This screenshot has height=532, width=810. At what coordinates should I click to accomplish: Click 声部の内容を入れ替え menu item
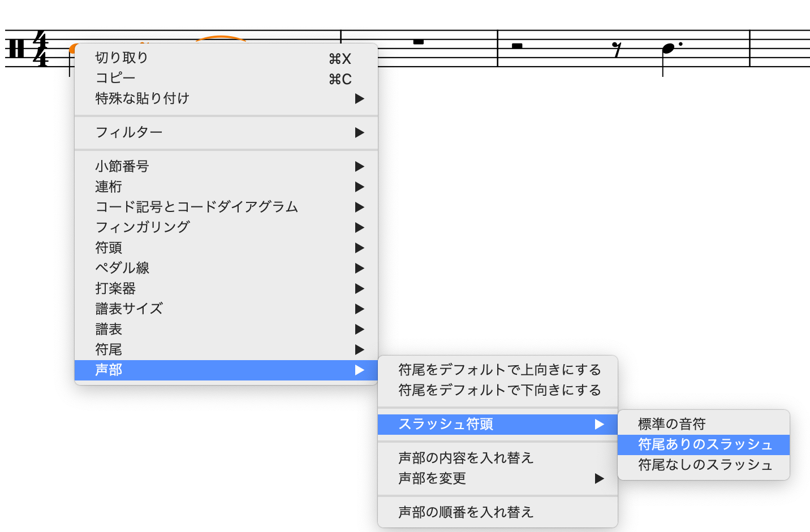click(x=466, y=458)
